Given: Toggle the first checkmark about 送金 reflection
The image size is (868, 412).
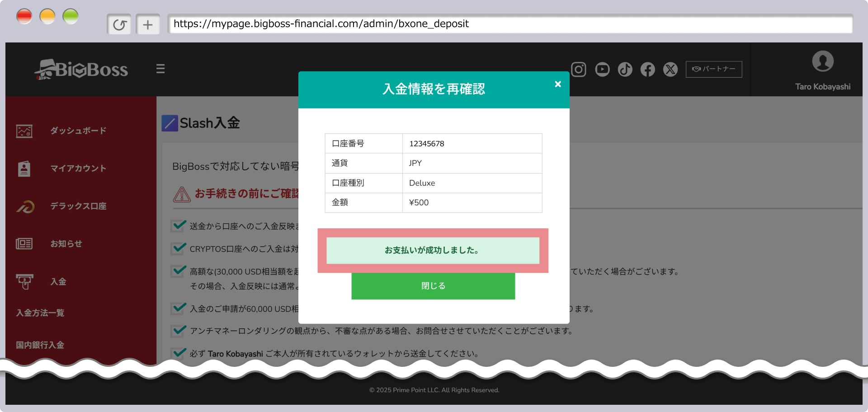Looking at the screenshot, I should click(179, 225).
